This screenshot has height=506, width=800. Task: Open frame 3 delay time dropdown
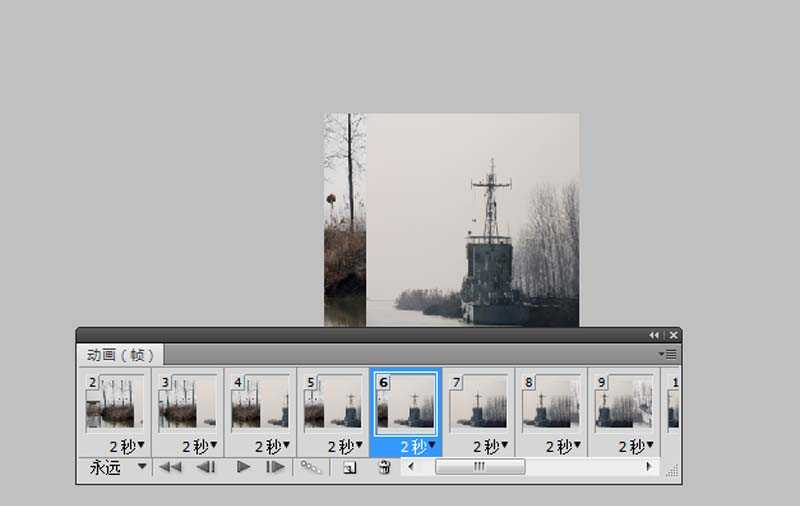coord(200,447)
